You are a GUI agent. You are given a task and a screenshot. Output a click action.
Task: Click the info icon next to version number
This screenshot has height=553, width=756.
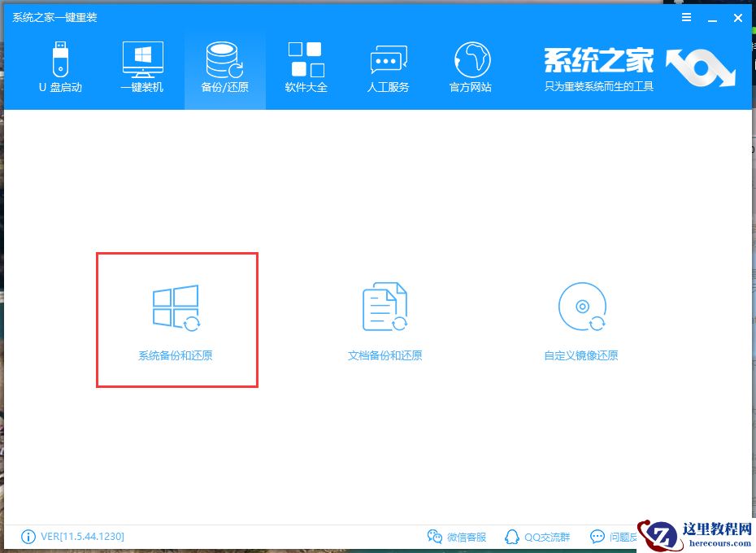pos(28,536)
